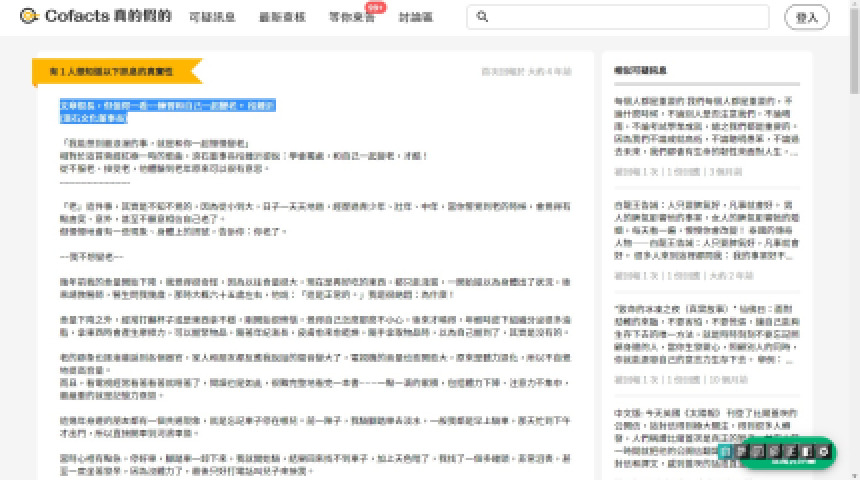The height and width of the screenshot is (480, 860).
Task: Click the last round icon in green toolbar
Action: 822,452
